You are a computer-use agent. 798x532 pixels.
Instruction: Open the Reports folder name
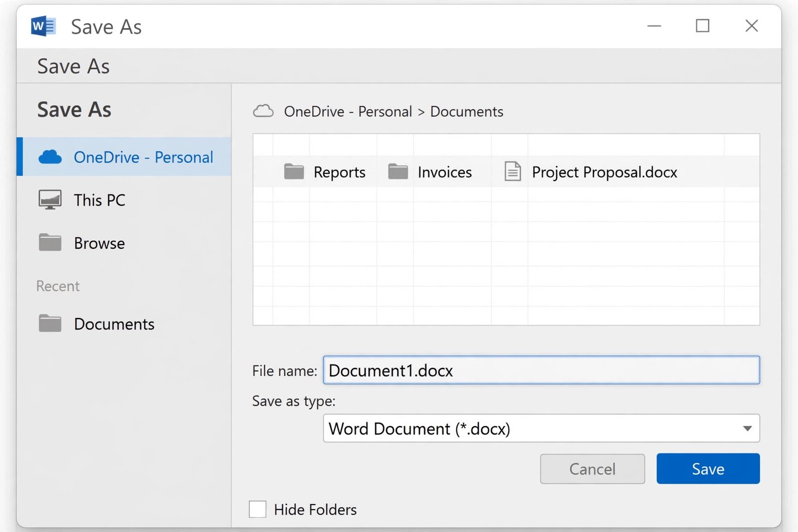[x=340, y=172]
